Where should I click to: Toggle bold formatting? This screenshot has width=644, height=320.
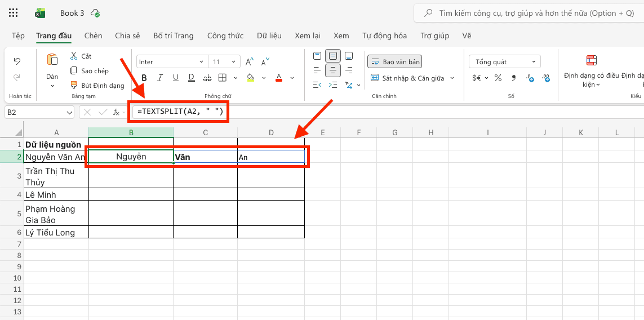click(x=144, y=78)
